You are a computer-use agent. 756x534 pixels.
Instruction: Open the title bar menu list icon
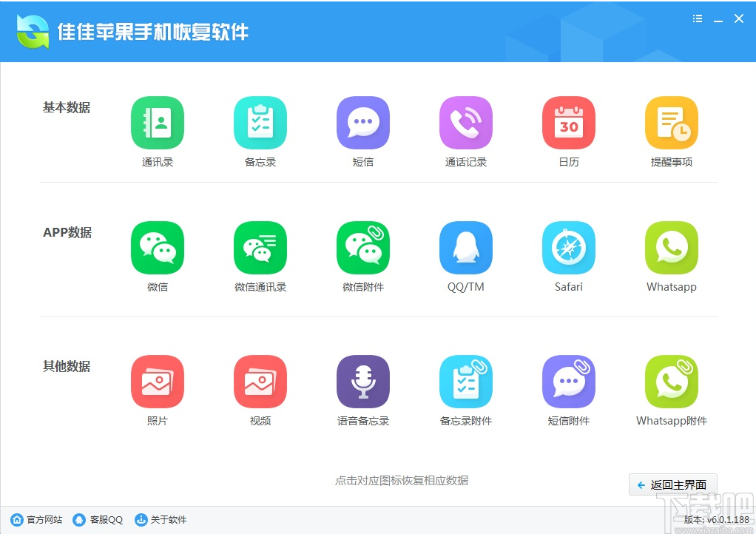[697, 18]
